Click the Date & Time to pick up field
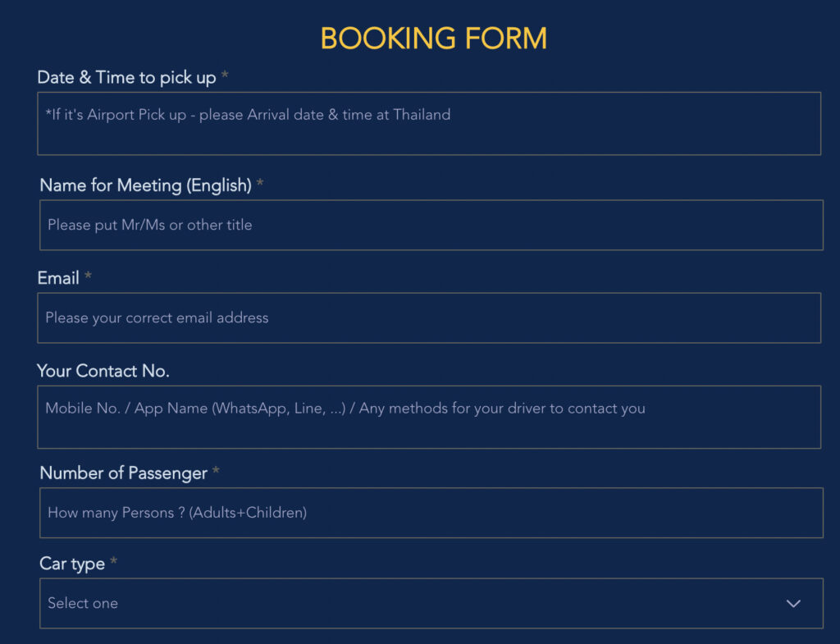Viewport: 840px width, 644px height. pos(428,124)
